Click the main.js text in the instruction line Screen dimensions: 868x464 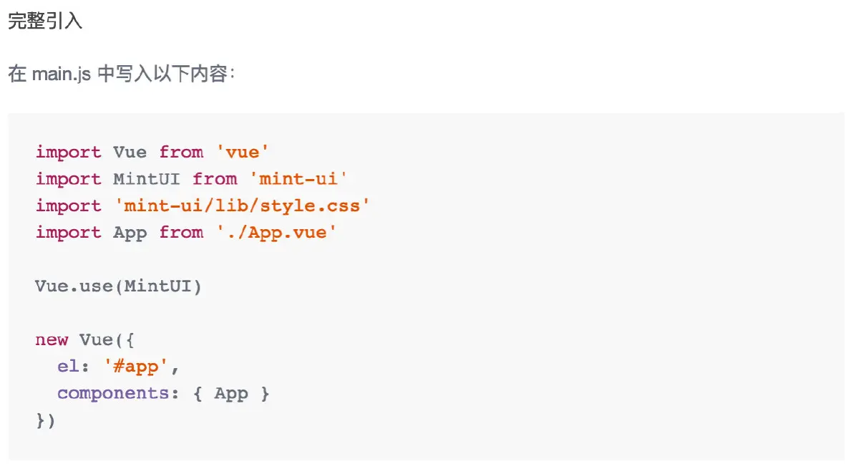pos(61,74)
